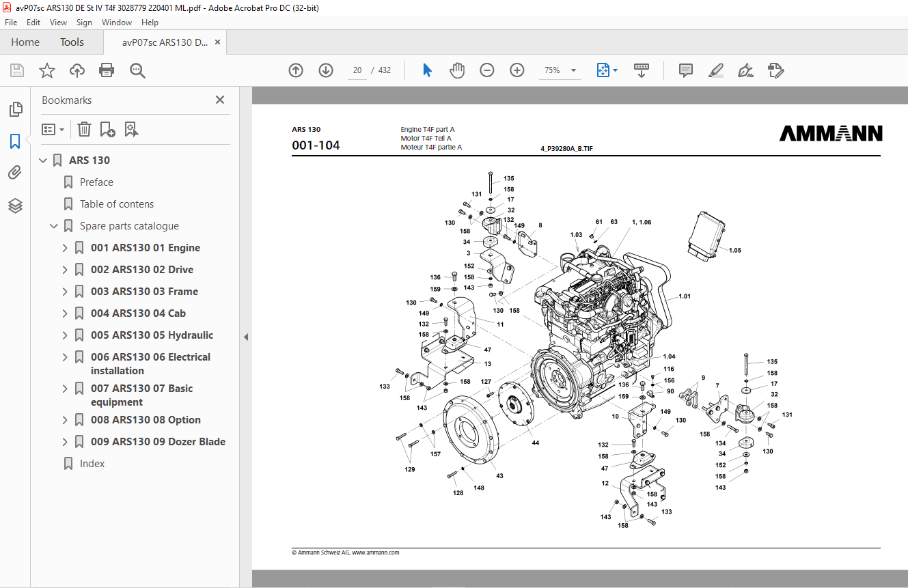Choose the arrow Selection tool
This screenshot has width=908, height=588.
click(x=428, y=70)
